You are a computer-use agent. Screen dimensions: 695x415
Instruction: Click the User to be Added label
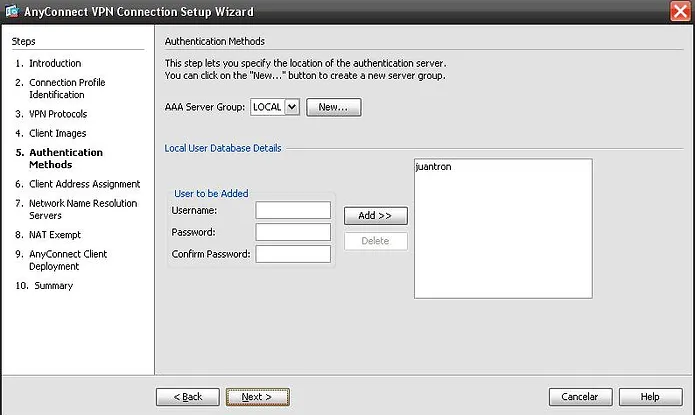(x=211, y=193)
